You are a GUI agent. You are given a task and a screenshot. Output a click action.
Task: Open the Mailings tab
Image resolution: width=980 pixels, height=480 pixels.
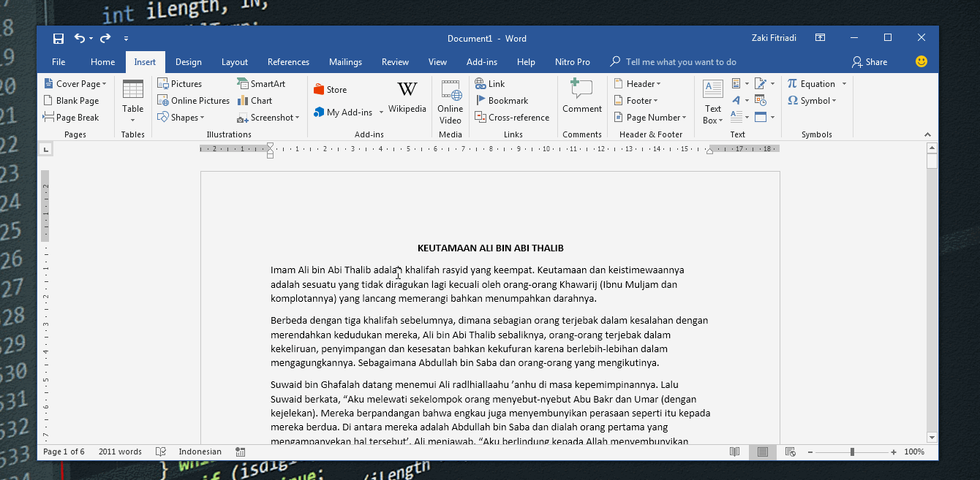click(345, 62)
